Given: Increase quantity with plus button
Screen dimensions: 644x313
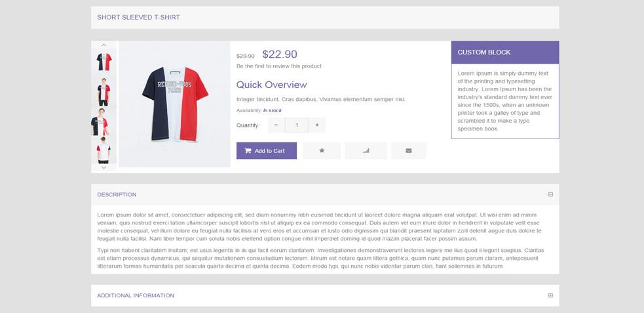Looking at the screenshot, I should click(x=317, y=125).
